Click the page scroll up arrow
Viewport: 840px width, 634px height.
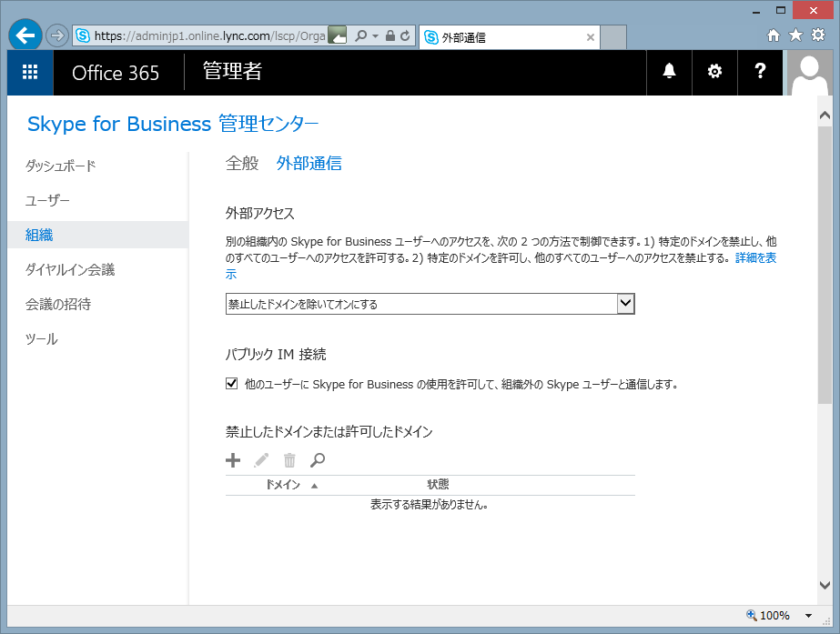click(825, 115)
